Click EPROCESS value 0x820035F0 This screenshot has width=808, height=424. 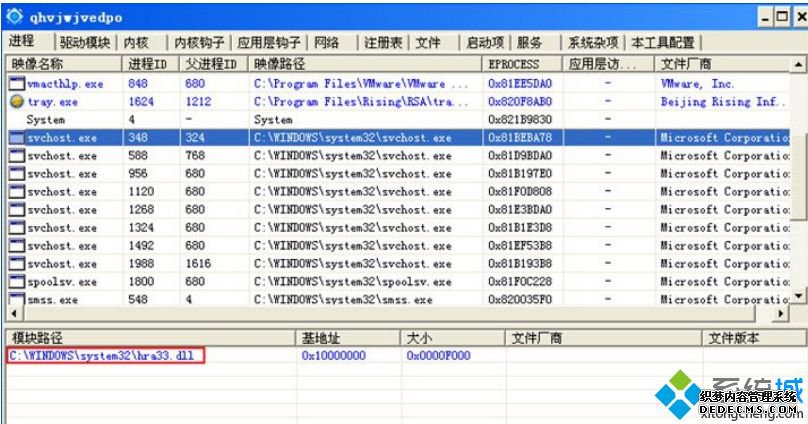pos(520,299)
